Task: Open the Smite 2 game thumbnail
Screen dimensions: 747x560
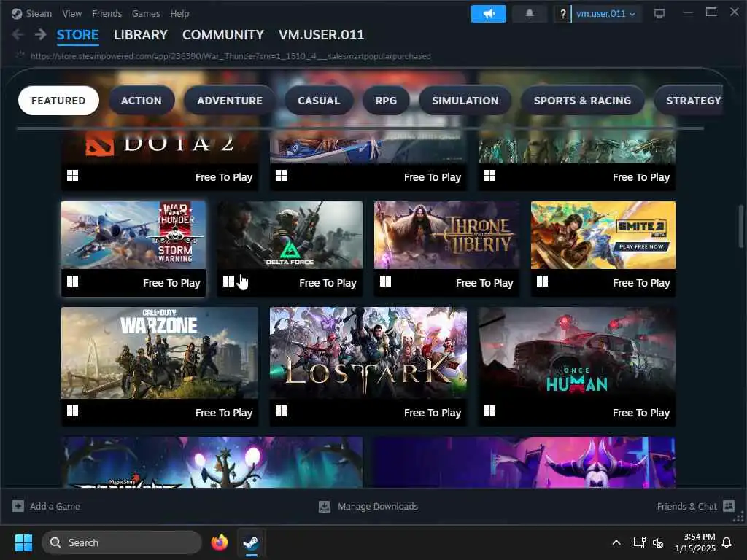Action: (603, 236)
